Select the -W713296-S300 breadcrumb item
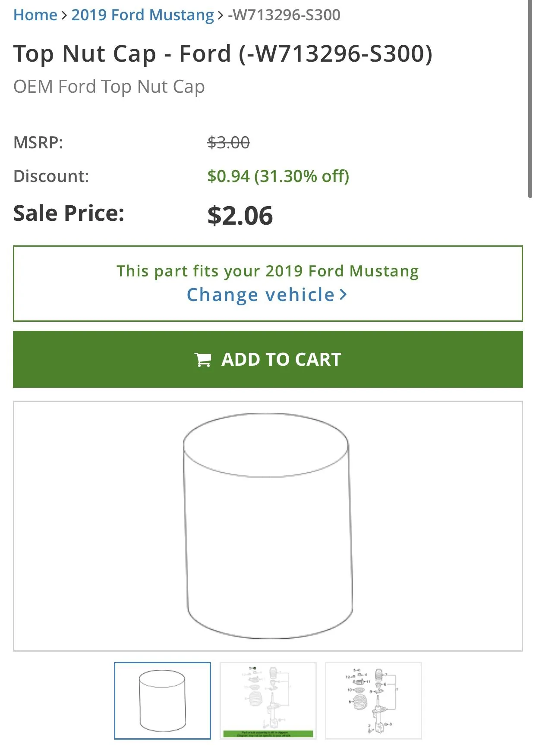Viewport: 536px width, 756px height. tap(284, 15)
